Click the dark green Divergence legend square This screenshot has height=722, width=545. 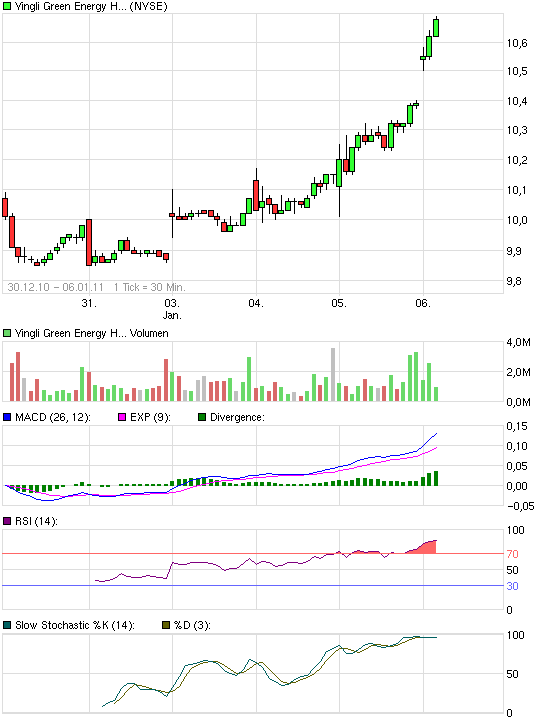(202, 417)
